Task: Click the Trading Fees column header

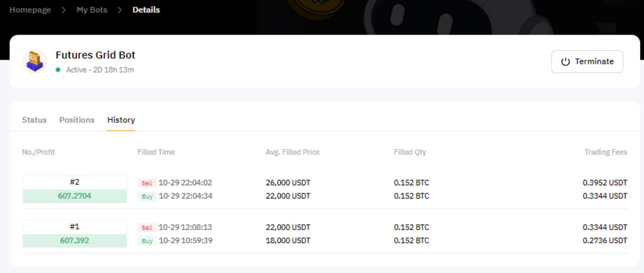Action: coord(605,152)
